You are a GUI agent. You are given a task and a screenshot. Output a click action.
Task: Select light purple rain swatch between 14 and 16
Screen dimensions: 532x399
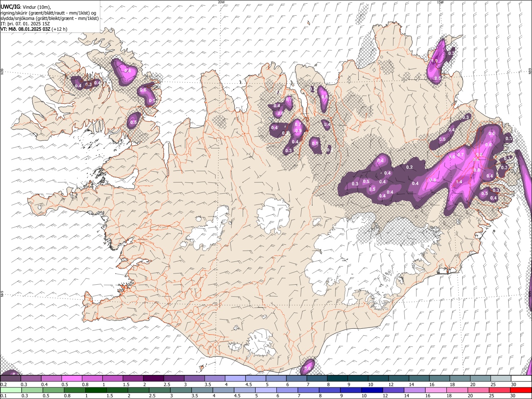tap(415, 390)
